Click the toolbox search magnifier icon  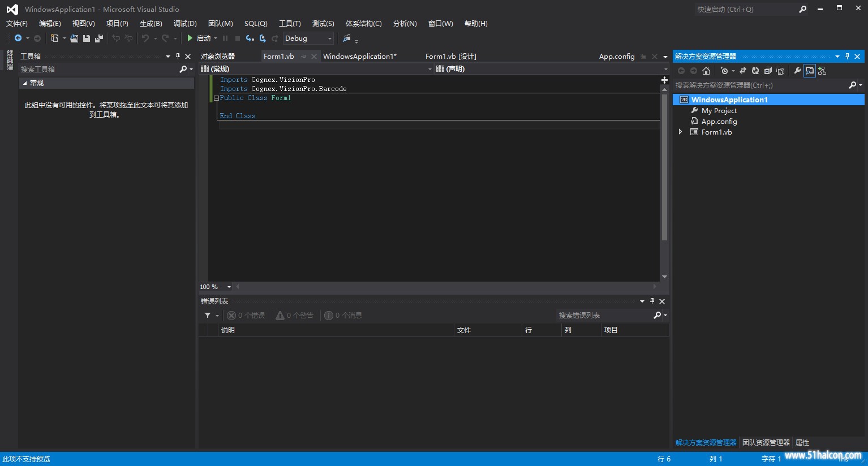click(183, 69)
